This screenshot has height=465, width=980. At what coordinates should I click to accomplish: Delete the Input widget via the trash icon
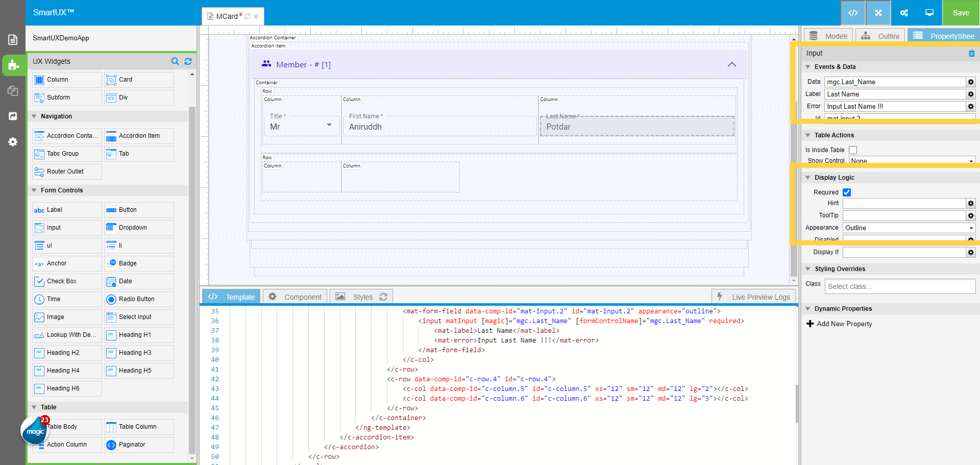pyautogui.click(x=971, y=53)
